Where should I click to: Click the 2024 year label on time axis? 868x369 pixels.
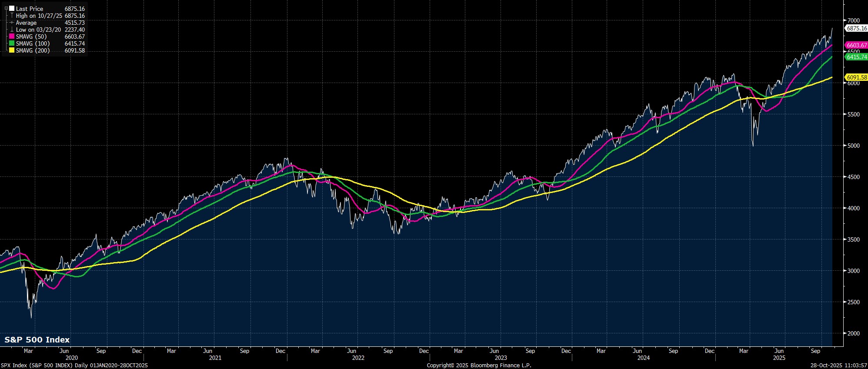643,358
